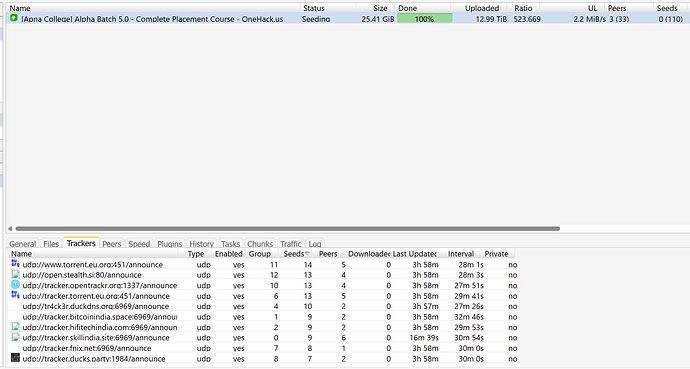Open the Plugins tab
Screen dimensions: 690x369
[170, 244]
